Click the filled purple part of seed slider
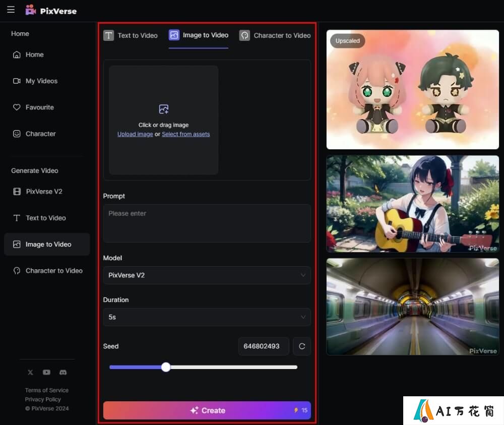Image resolution: width=504 pixels, height=425 pixels. click(135, 367)
